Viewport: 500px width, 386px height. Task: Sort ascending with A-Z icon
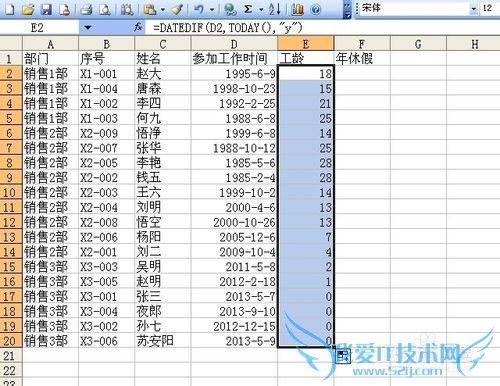coord(275,9)
